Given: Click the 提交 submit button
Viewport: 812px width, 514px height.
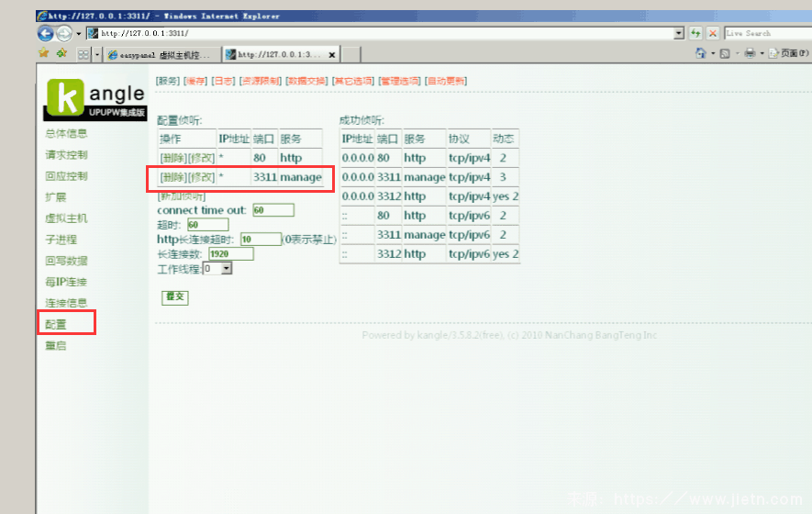Looking at the screenshot, I should click(175, 296).
